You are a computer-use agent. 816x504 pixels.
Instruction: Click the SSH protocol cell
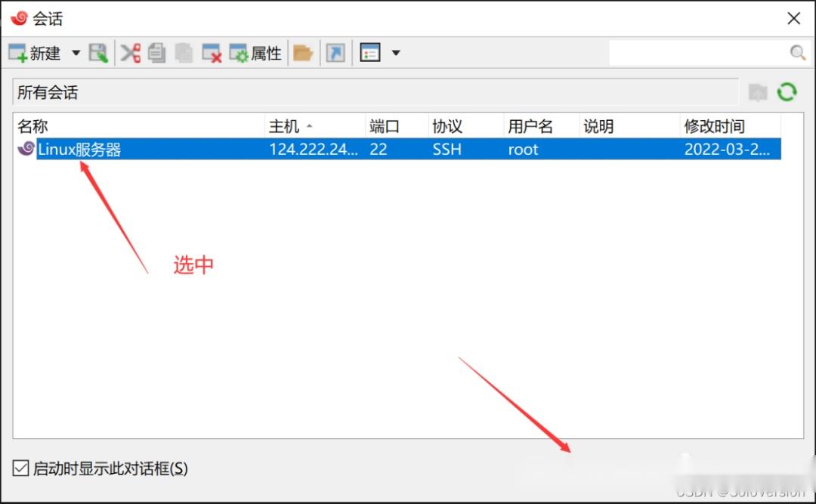(447, 150)
